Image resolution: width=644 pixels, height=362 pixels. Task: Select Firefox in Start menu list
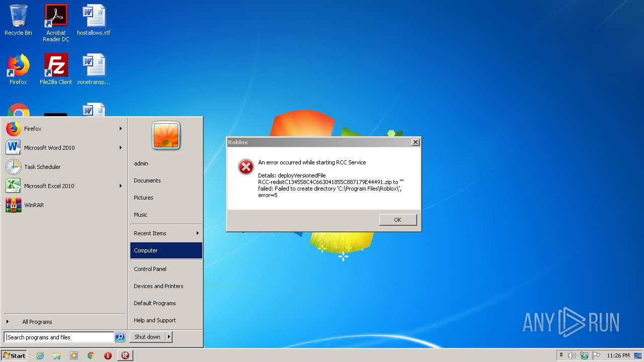point(64,129)
